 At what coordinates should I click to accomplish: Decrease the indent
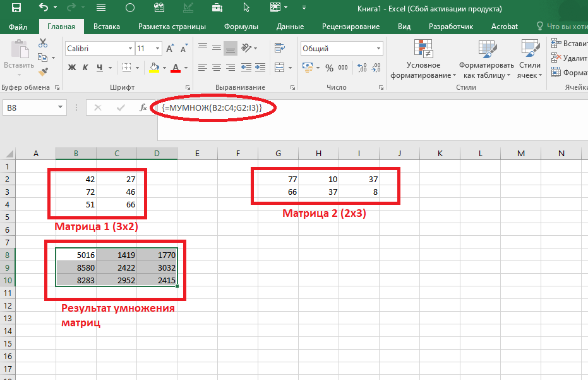[x=246, y=68]
